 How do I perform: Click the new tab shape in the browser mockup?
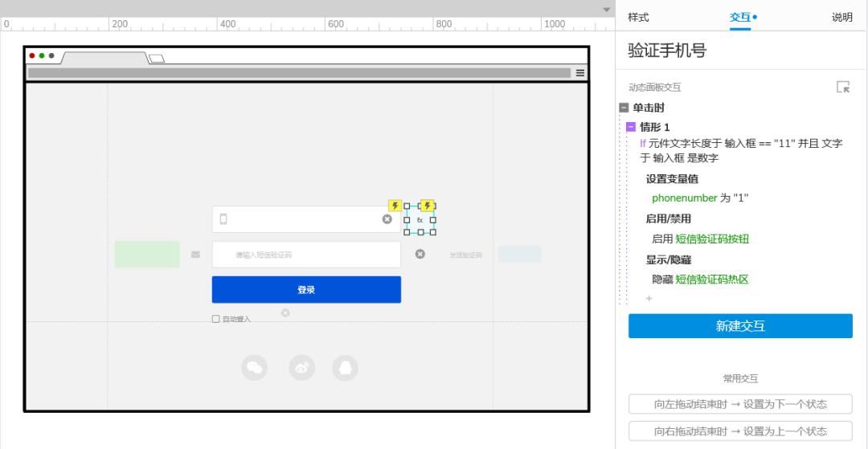click(157, 59)
